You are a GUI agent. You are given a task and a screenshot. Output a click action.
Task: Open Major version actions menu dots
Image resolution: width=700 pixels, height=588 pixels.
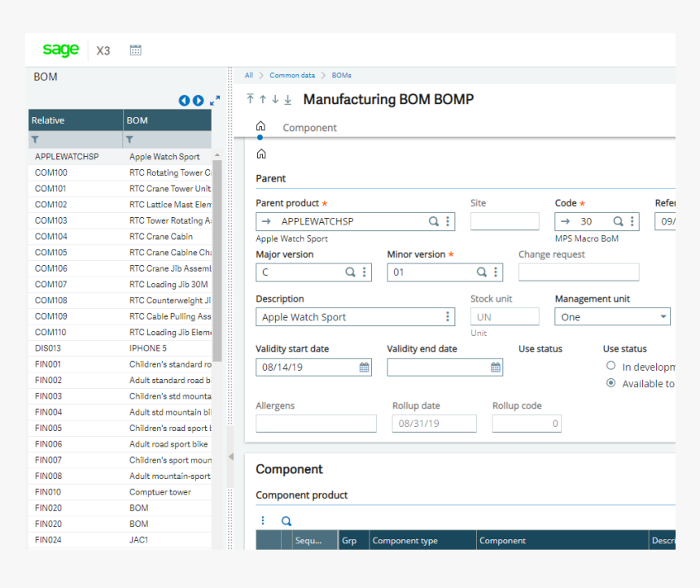pos(365,272)
